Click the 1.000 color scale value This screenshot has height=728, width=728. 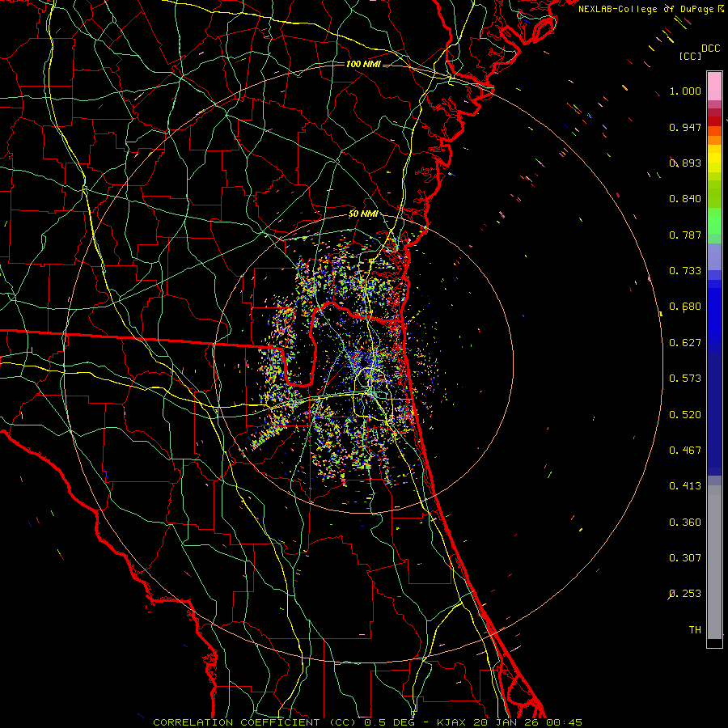pyautogui.click(x=685, y=91)
